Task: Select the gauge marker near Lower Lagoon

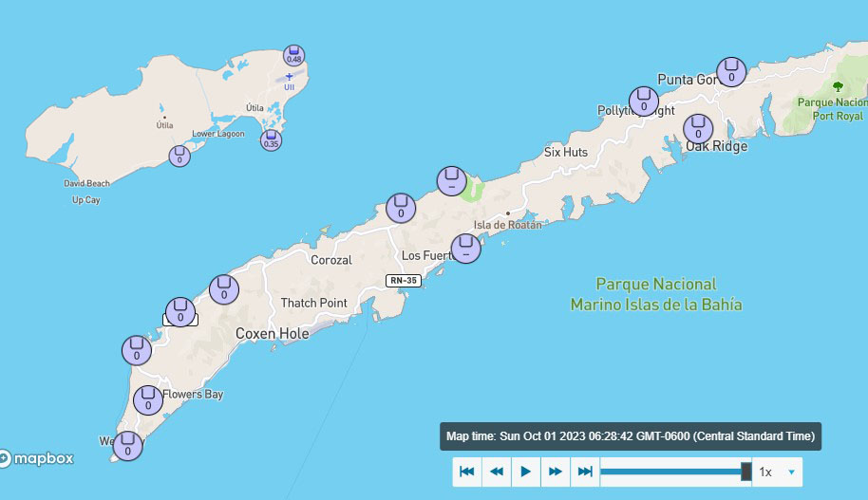Action: pyautogui.click(x=179, y=156)
